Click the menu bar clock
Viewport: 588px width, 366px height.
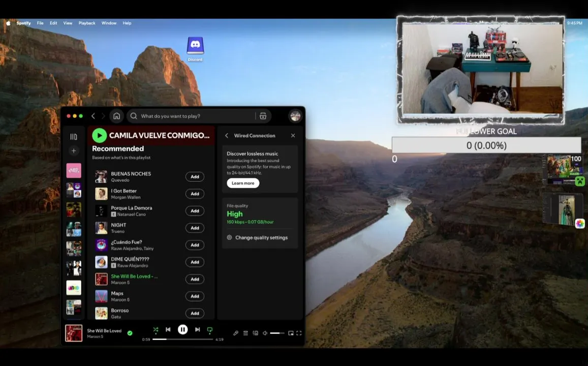[x=574, y=23]
